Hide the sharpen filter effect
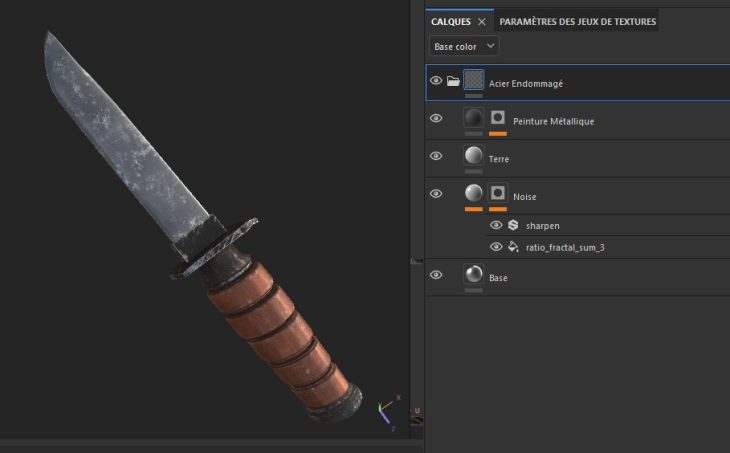730x453 pixels. 496,226
